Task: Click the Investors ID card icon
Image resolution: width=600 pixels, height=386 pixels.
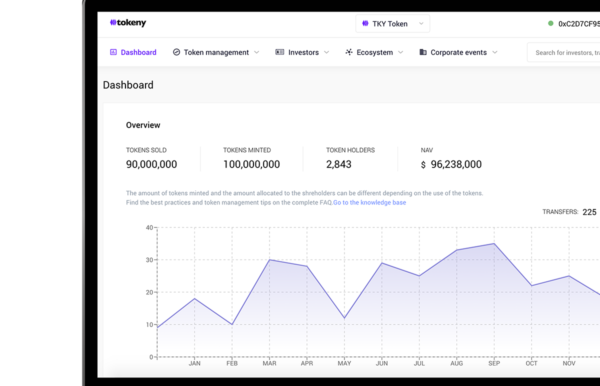Action: click(x=280, y=52)
